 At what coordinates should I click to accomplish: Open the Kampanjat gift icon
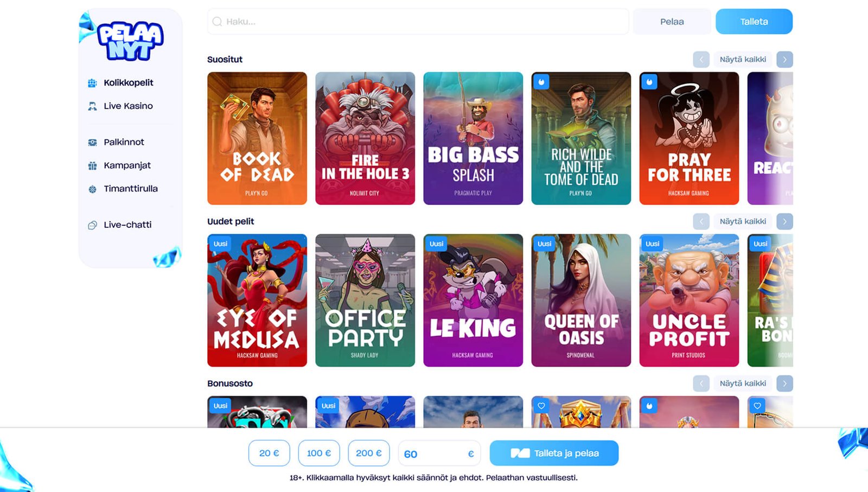(92, 165)
